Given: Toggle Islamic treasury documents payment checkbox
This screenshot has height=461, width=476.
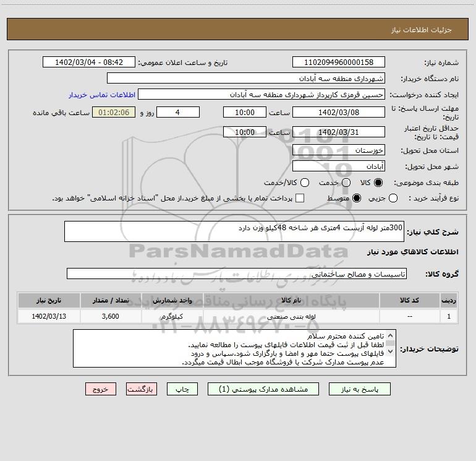Looking at the screenshot, I should pos(300,198).
